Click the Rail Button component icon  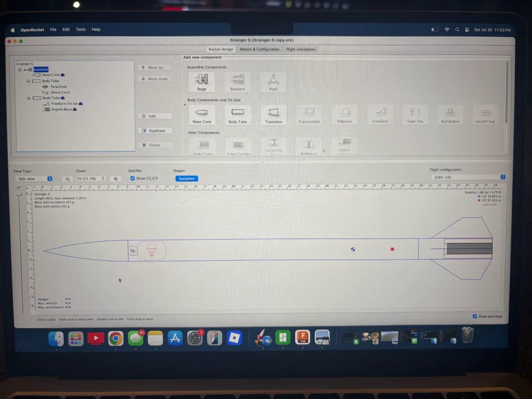coord(450,115)
